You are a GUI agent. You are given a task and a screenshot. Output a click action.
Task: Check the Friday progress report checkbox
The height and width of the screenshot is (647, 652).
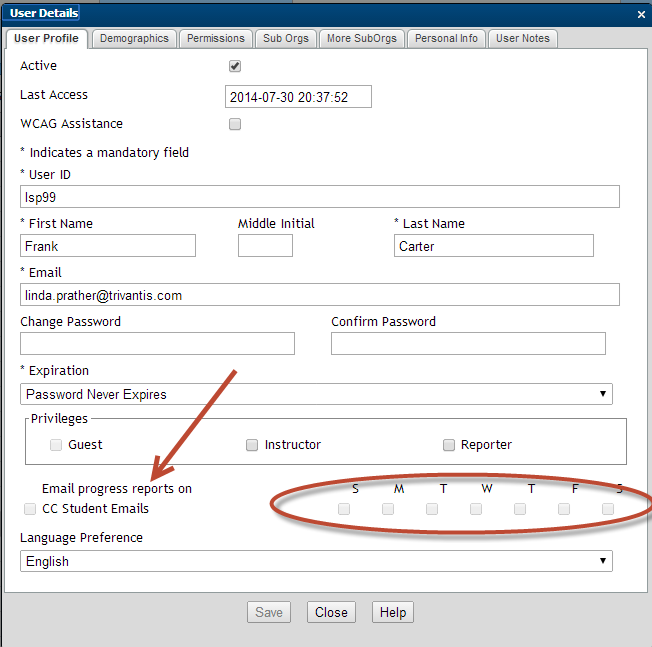click(564, 509)
